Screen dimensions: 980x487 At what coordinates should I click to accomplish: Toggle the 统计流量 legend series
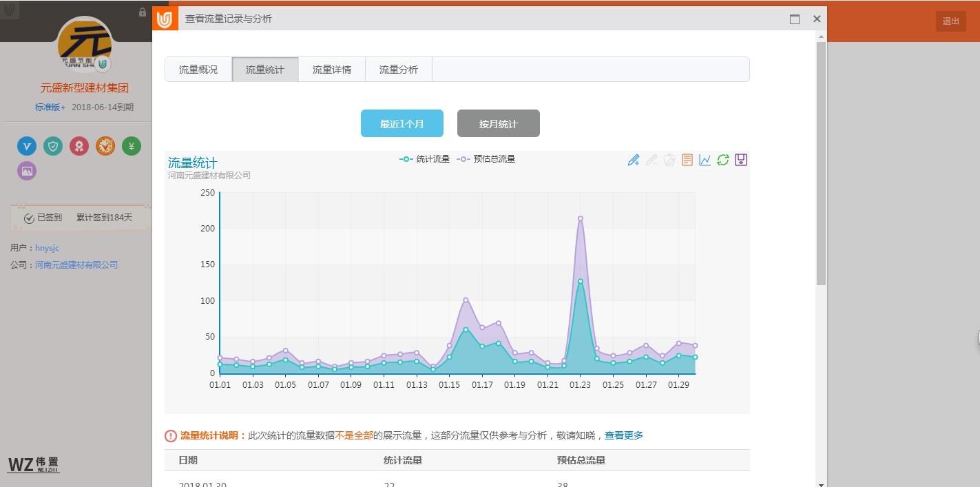point(425,159)
